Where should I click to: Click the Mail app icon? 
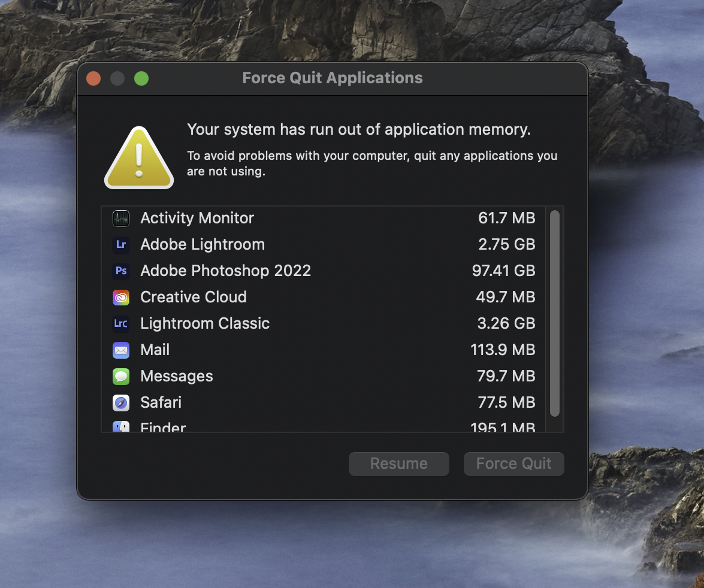tap(121, 350)
